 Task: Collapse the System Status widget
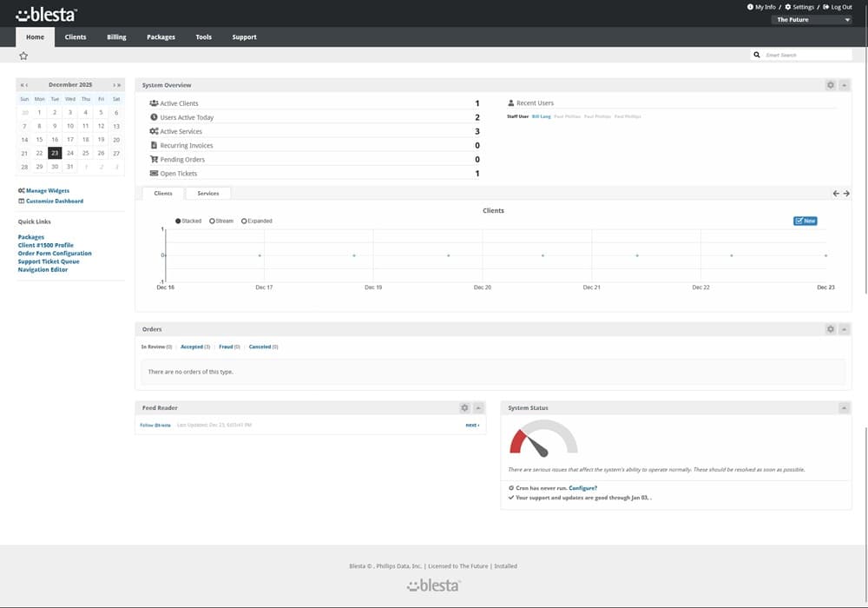tap(845, 407)
